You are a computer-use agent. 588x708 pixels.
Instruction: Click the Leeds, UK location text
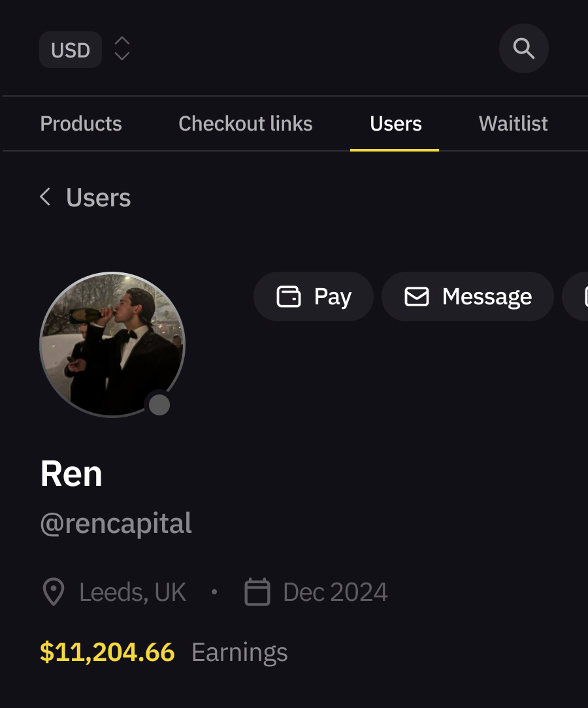click(x=133, y=592)
